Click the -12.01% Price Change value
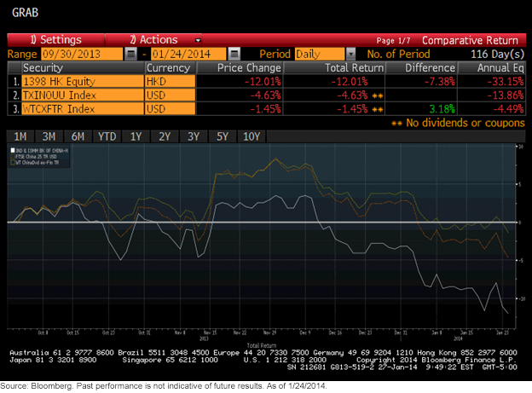 (263, 82)
